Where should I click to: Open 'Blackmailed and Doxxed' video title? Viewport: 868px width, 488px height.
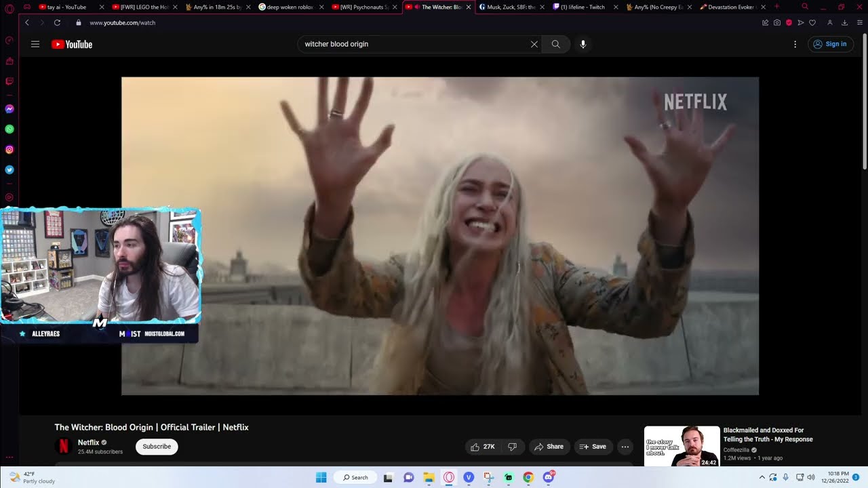768,434
